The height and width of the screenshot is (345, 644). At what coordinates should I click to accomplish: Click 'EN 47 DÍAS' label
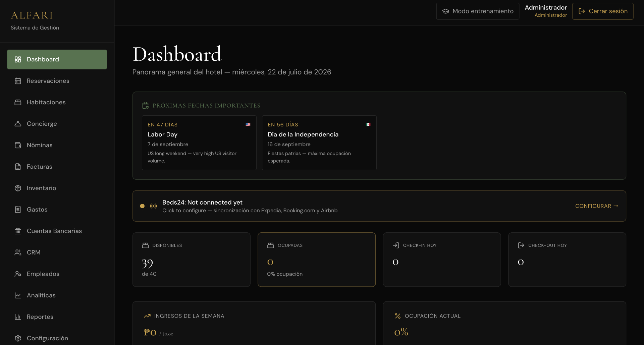click(x=163, y=124)
